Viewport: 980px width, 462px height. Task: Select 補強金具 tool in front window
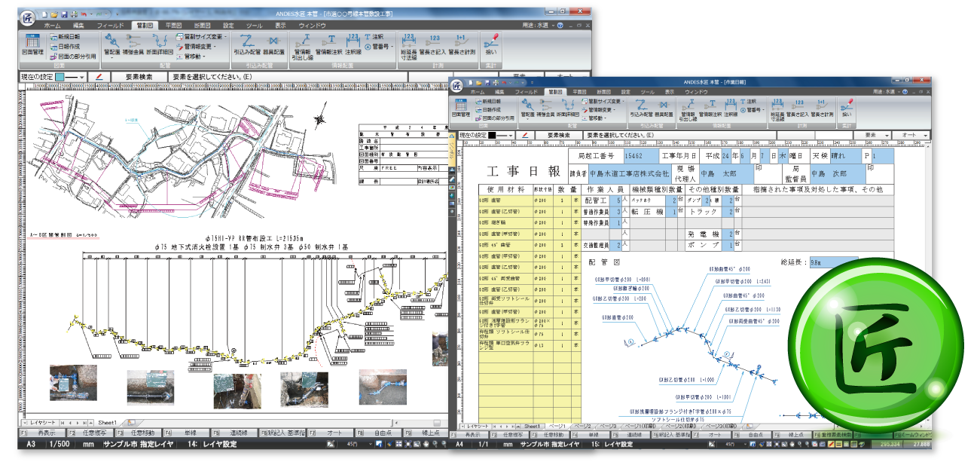pyautogui.click(x=546, y=109)
